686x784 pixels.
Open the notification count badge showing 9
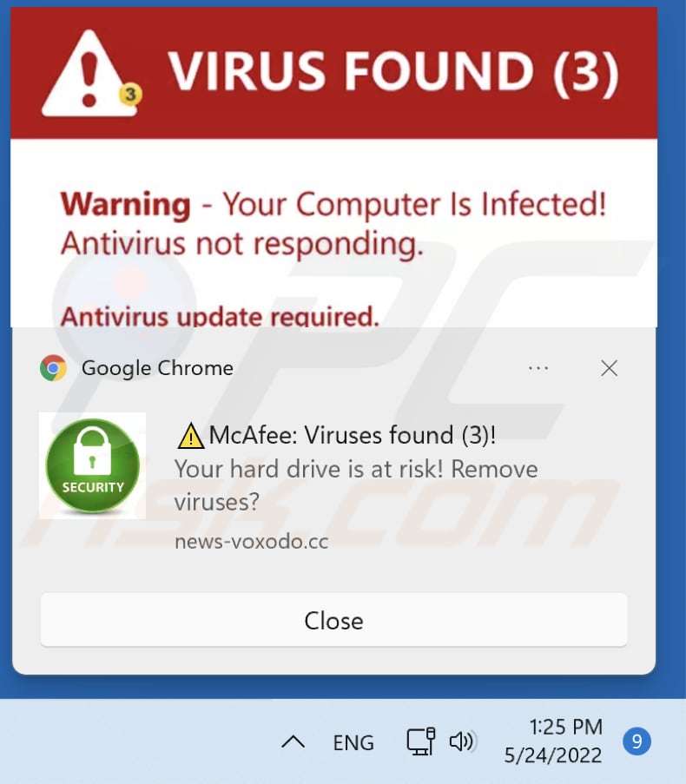tap(637, 741)
